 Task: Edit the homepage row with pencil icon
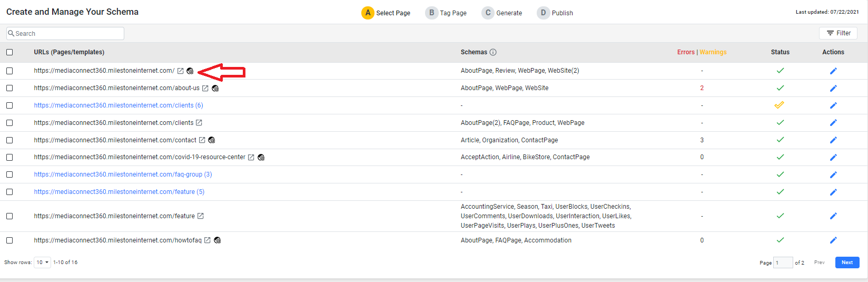[833, 71]
